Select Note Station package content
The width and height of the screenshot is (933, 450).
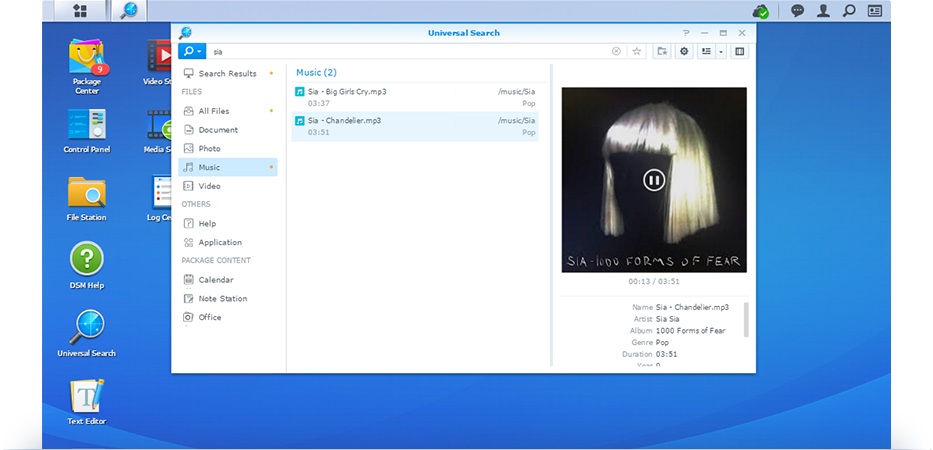click(x=228, y=298)
